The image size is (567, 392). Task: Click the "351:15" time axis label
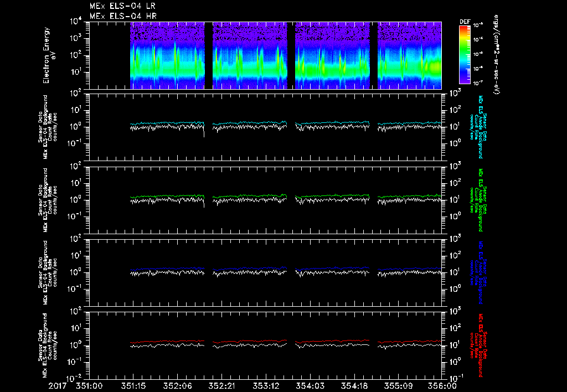point(133,386)
